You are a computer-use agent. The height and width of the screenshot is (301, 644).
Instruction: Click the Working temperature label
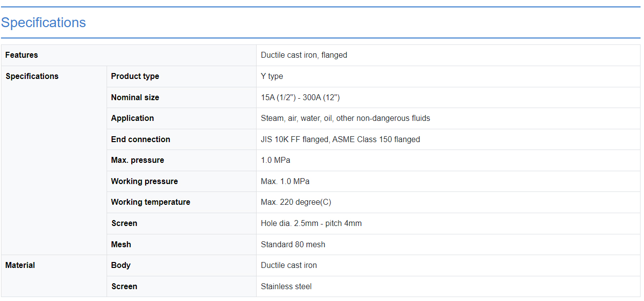[150, 202]
